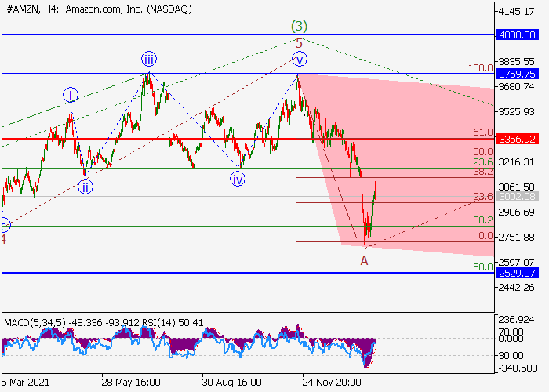The image size is (549, 392).
Task: Select the circled wave iii marker
Action: (149, 59)
